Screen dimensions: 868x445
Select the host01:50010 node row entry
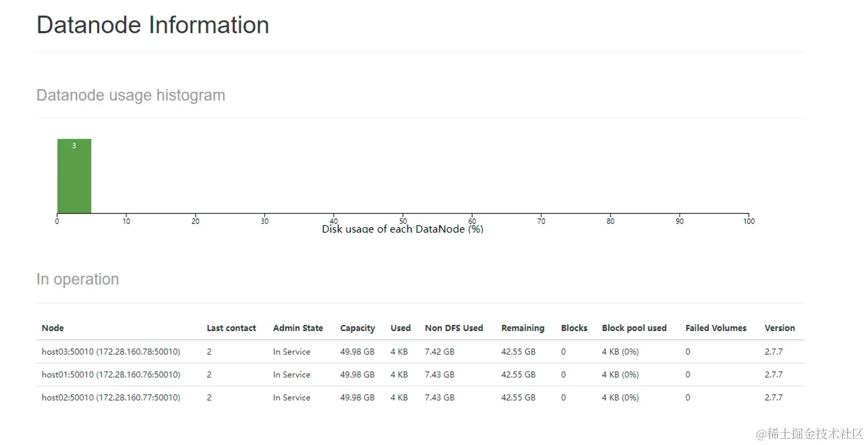(x=111, y=375)
